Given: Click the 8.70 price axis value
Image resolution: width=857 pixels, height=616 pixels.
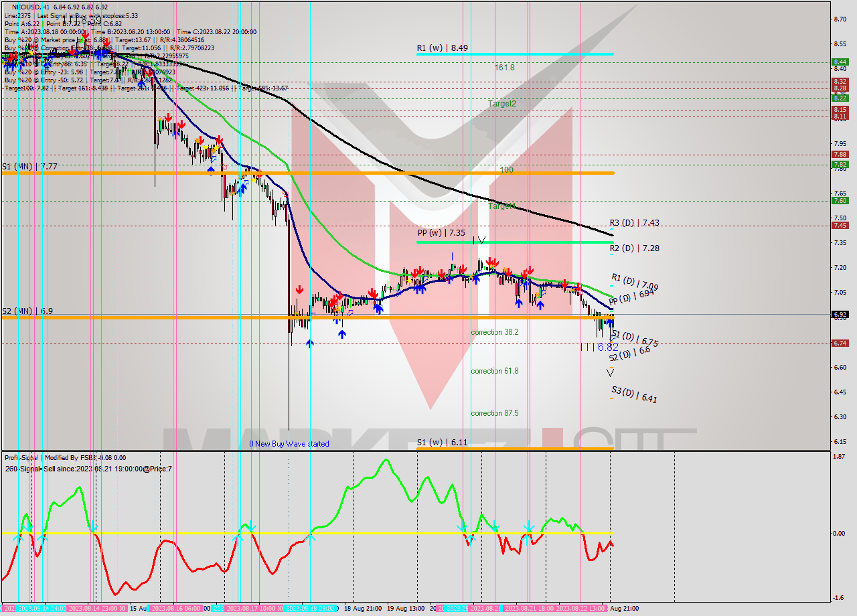Looking at the screenshot, I should (840, 19).
